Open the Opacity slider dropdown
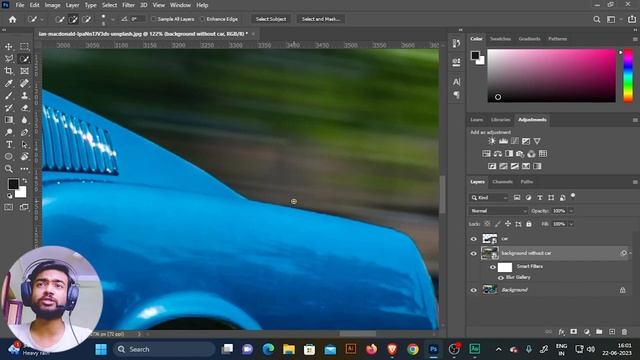This screenshot has height=360, width=640. [571, 211]
